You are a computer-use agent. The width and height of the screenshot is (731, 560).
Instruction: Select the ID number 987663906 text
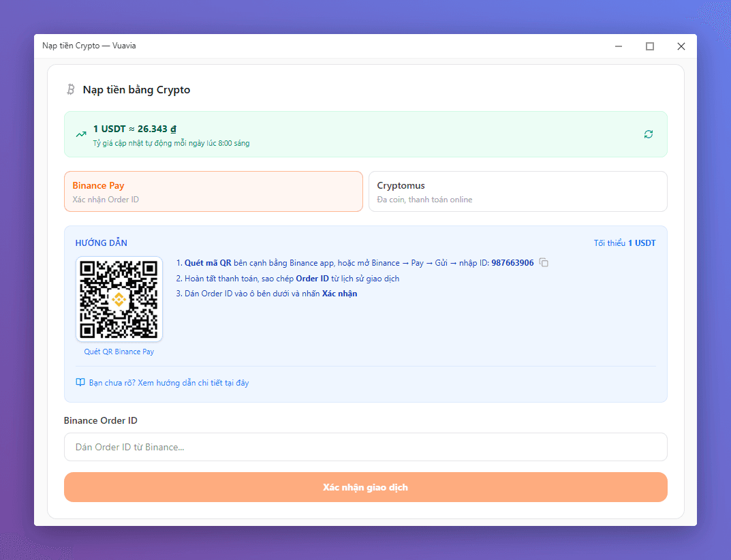pyautogui.click(x=512, y=263)
